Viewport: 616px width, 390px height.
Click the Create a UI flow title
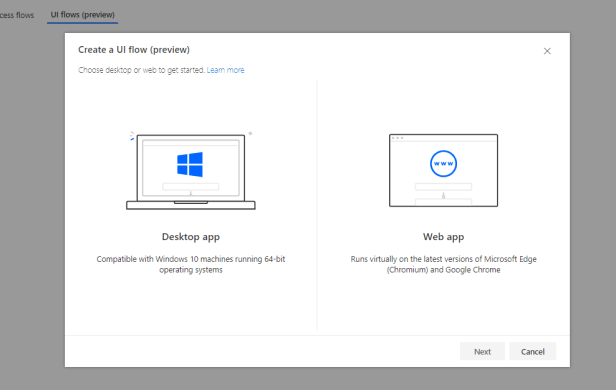[134, 50]
